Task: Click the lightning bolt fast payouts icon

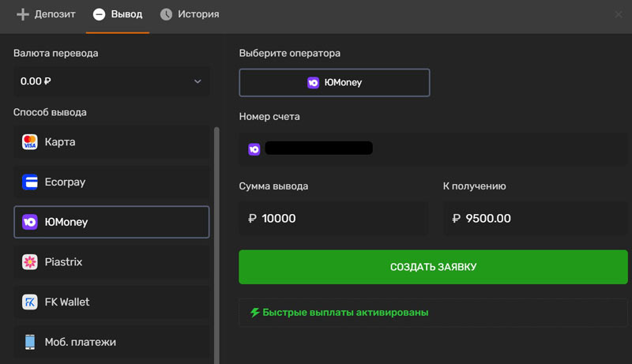Action: (254, 313)
